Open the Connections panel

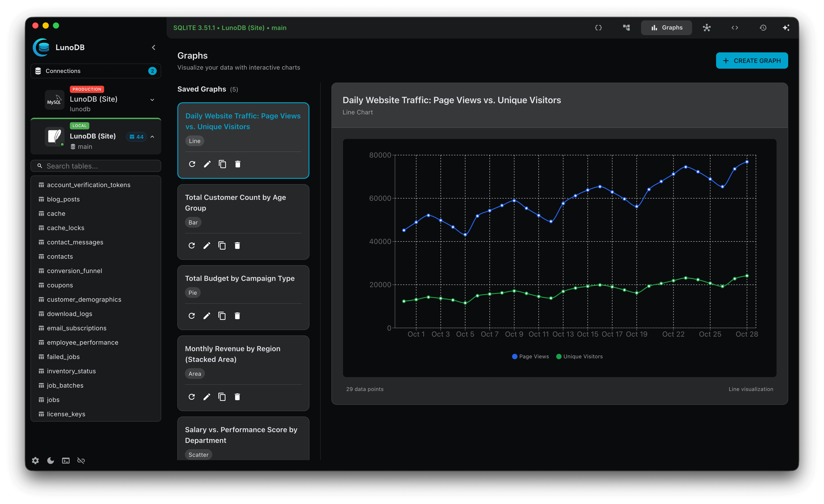click(x=96, y=71)
